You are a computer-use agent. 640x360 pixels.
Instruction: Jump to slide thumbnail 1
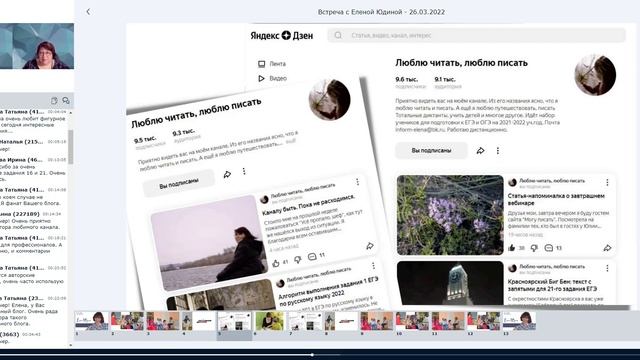(92, 321)
